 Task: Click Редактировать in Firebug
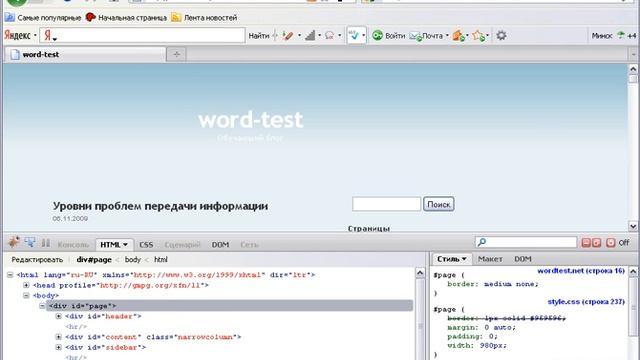pyautogui.click(x=37, y=260)
